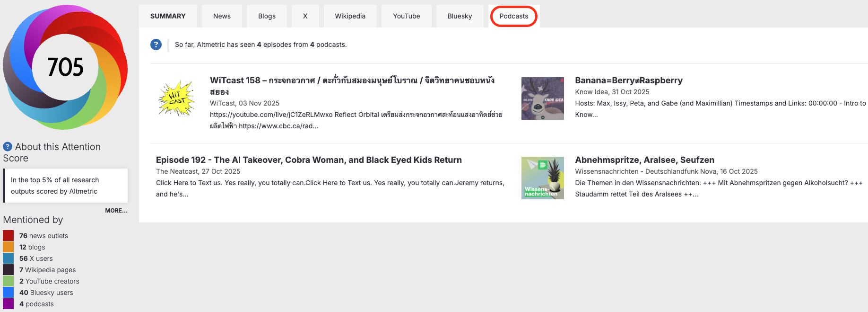Click the blue help icon above podcast list

[x=156, y=45]
